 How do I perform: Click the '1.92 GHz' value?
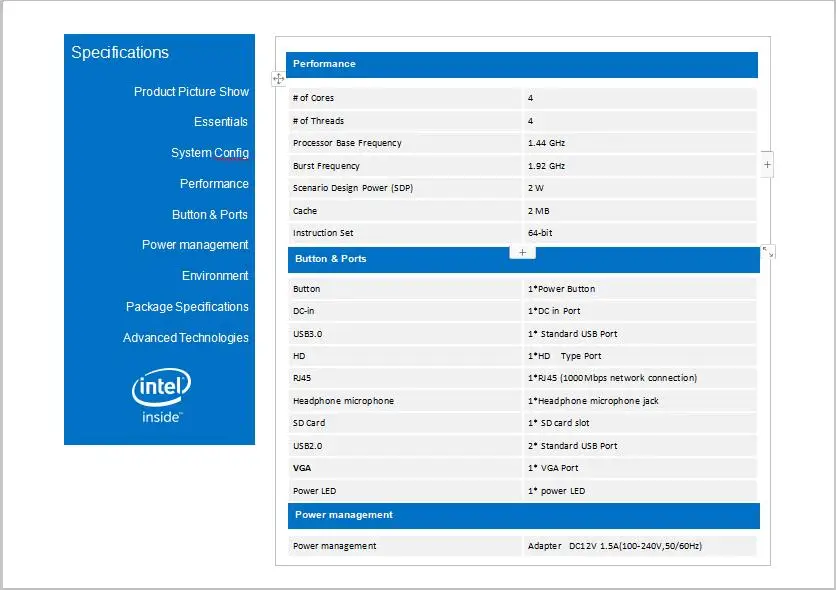(x=546, y=166)
